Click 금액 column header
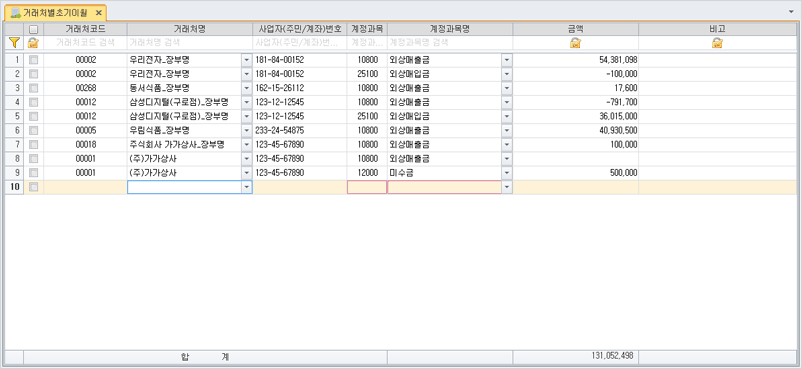 [576, 29]
